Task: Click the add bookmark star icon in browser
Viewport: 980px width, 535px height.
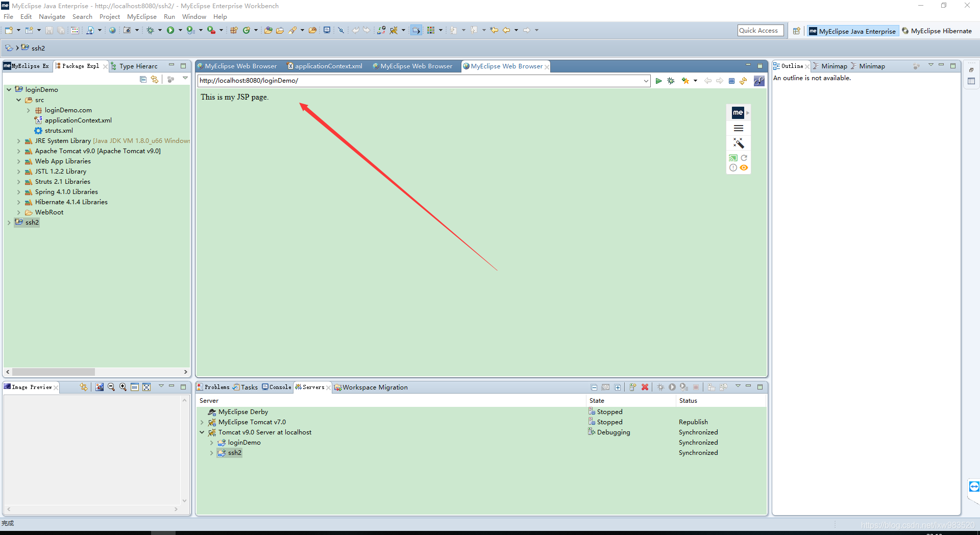Action: [x=685, y=81]
